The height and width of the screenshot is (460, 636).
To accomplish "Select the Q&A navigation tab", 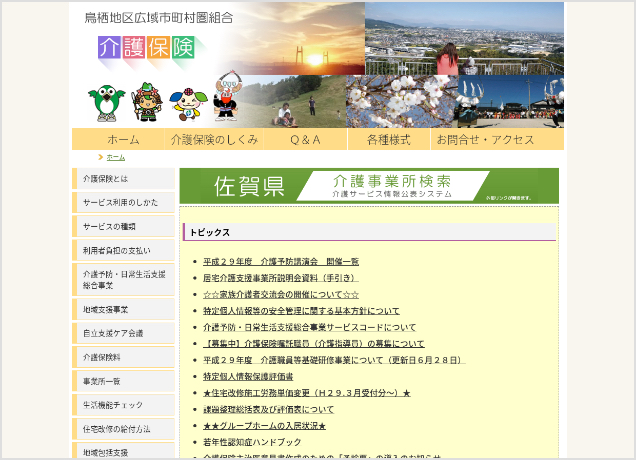I will point(305,140).
